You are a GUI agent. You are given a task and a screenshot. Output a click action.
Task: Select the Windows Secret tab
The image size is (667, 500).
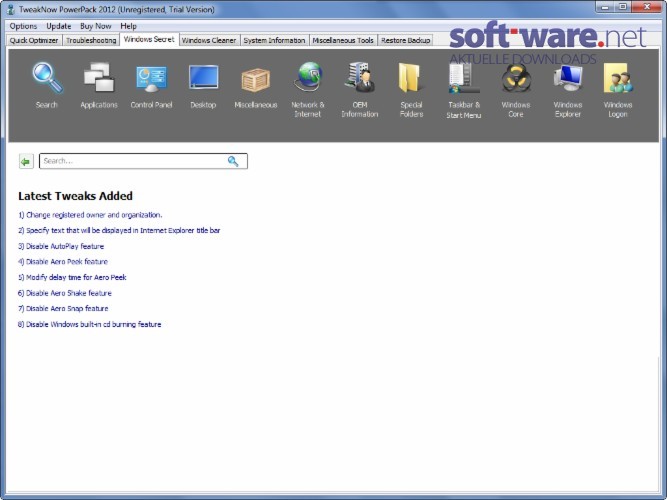(149, 40)
